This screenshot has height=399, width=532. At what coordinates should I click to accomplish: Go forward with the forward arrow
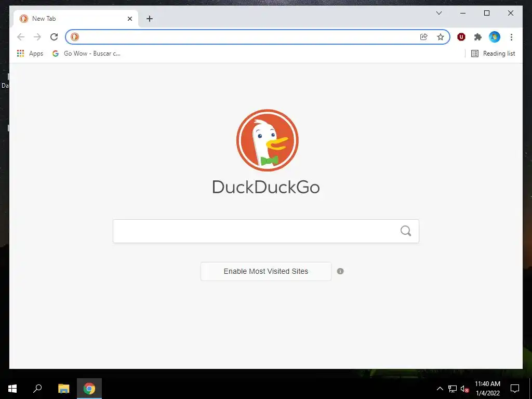(37, 37)
